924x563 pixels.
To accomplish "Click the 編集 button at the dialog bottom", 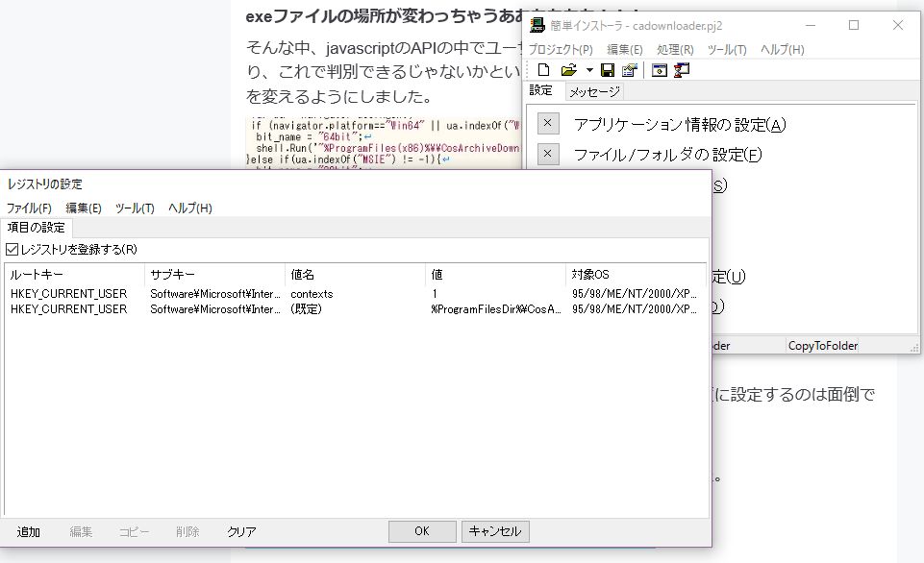I will 81,532.
